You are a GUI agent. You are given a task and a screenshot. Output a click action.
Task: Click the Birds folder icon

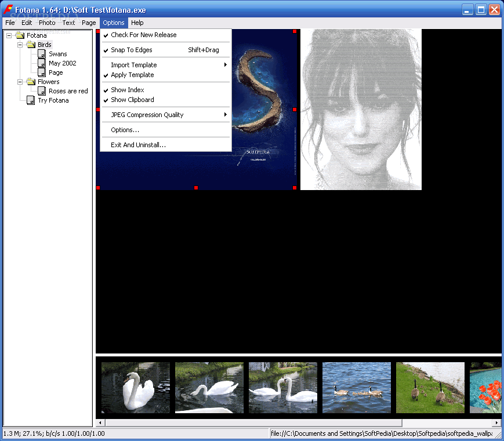[31, 45]
